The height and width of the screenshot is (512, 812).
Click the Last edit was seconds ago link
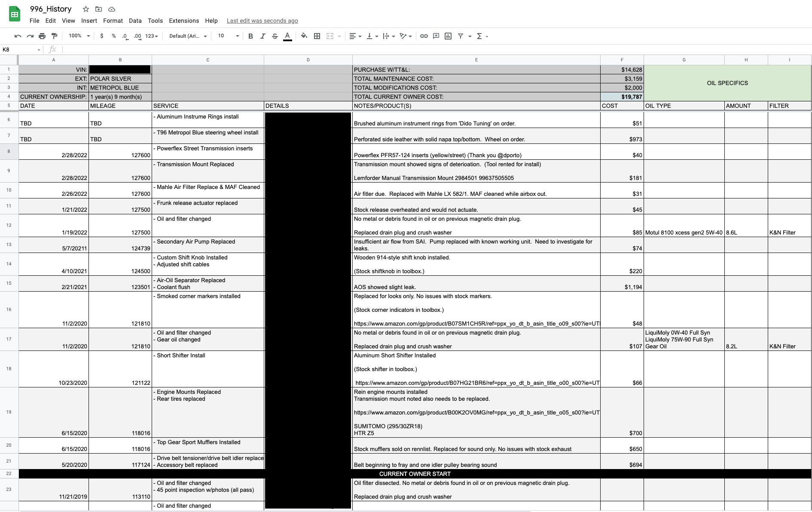(x=262, y=21)
